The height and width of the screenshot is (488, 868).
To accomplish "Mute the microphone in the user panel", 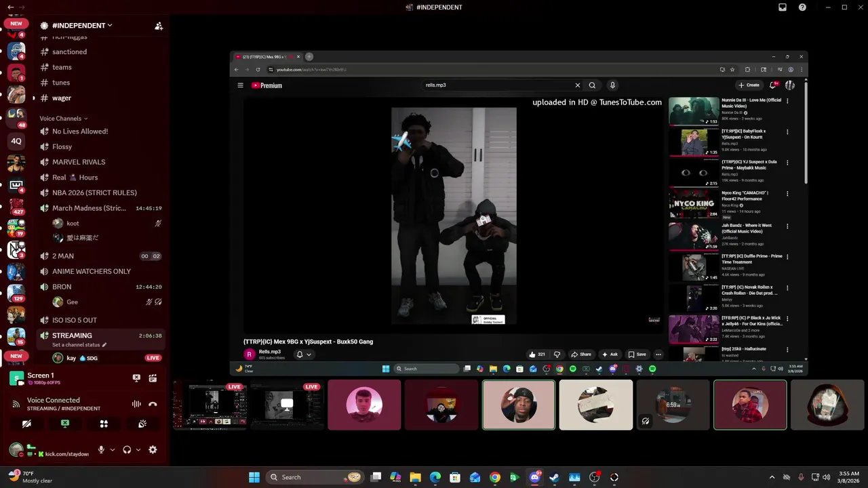I will (101, 449).
